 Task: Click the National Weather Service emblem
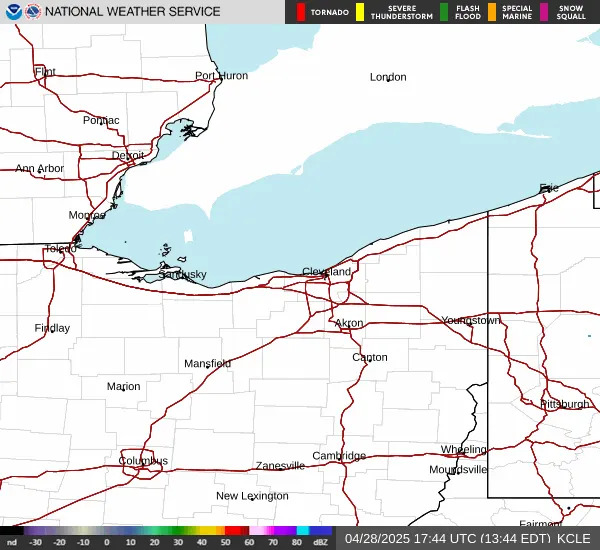tap(33, 11)
